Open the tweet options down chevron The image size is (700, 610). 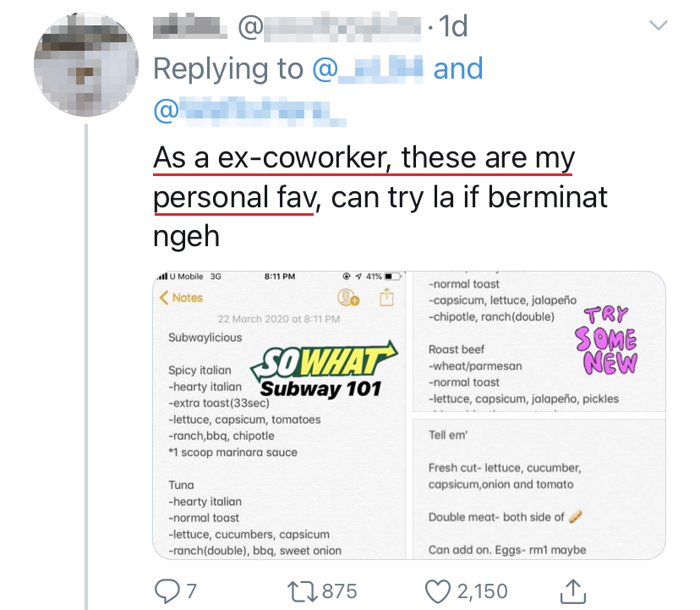point(658,26)
